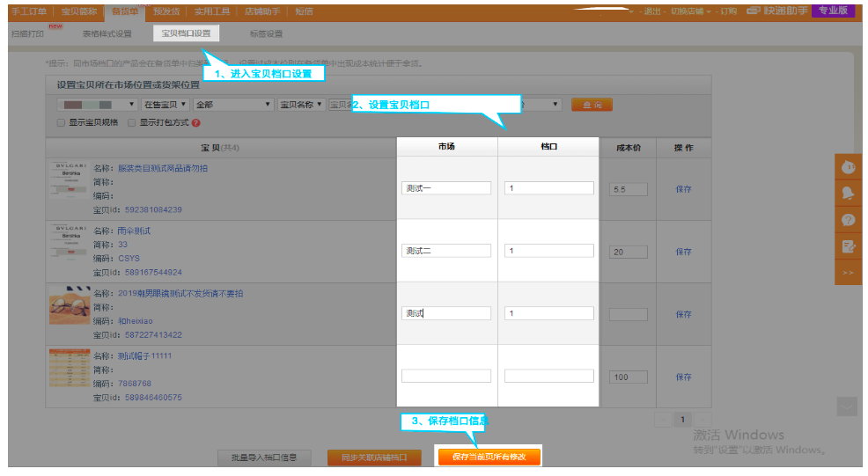Click red help icon beside 显示打包方式
Screen dimensions: 868x476
coord(195,123)
